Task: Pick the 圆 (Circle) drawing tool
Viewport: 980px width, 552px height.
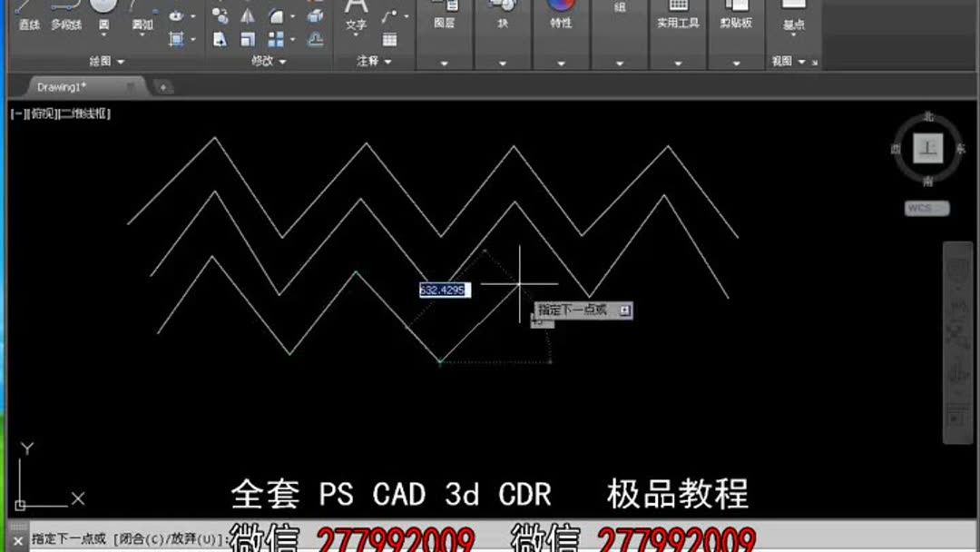Action: point(103,15)
